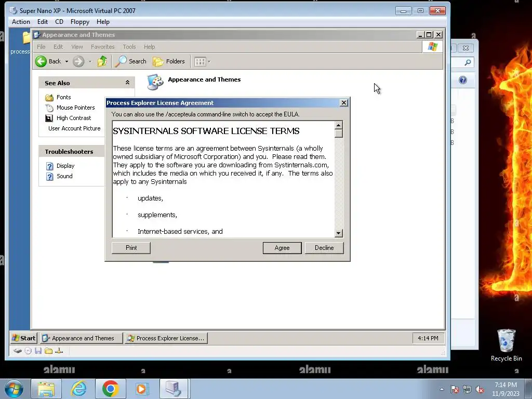Click the Fonts folder icon
Image resolution: width=532 pixels, height=399 pixels.
pos(49,98)
